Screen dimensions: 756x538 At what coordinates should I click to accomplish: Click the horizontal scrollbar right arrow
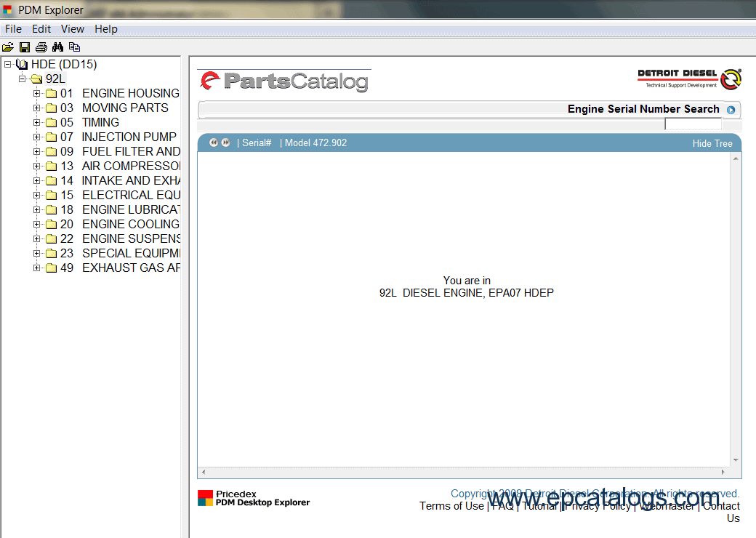coord(723,472)
